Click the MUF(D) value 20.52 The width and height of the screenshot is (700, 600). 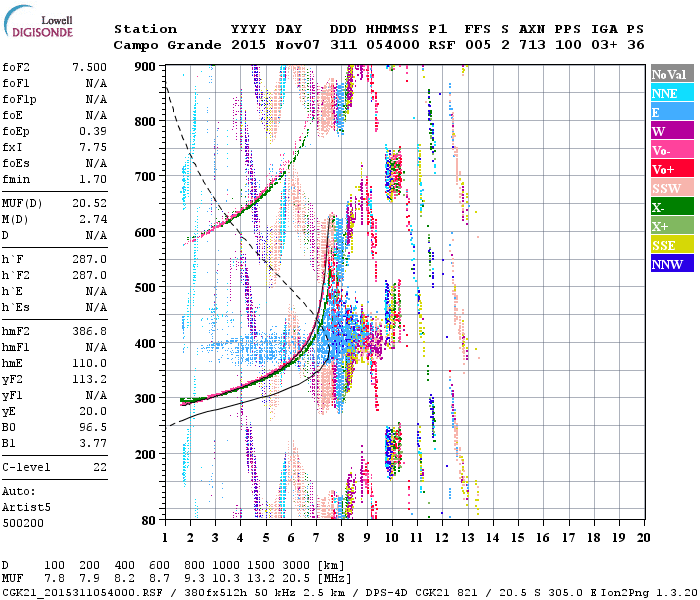click(89, 203)
